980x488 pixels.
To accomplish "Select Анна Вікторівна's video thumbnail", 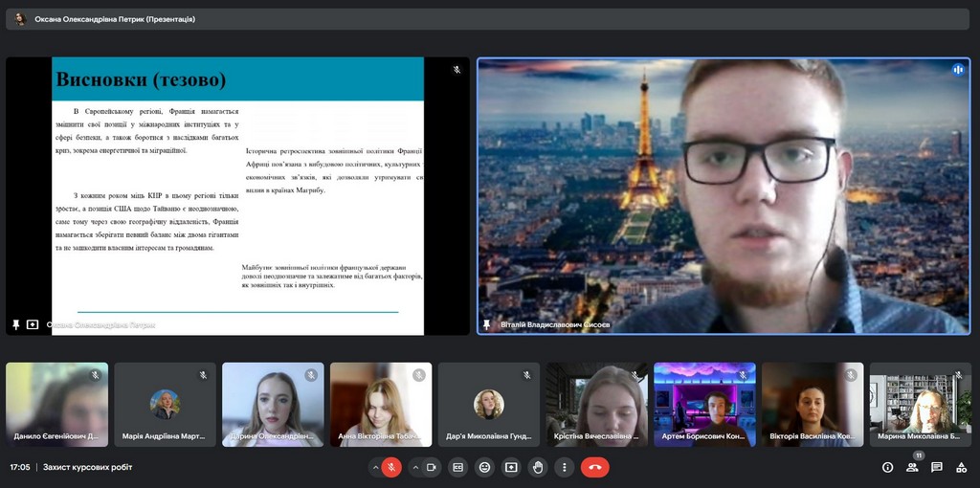I will 381,404.
